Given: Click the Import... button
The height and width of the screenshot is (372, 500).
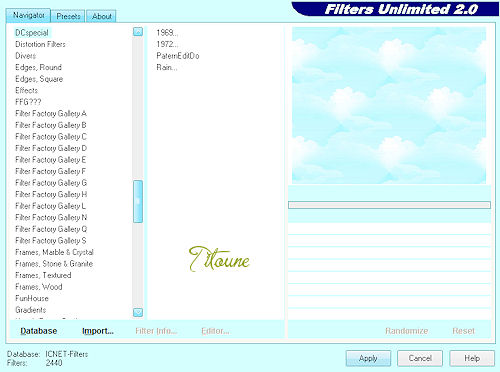Looking at the screenshot, I should click(98, 331).
